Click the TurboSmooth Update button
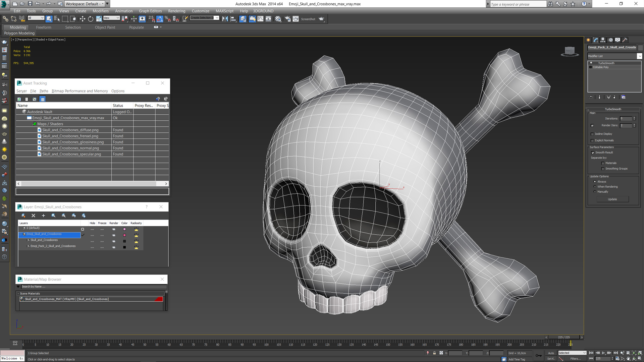Viewport: 644px width, 362px height. (x=612, y=199)
